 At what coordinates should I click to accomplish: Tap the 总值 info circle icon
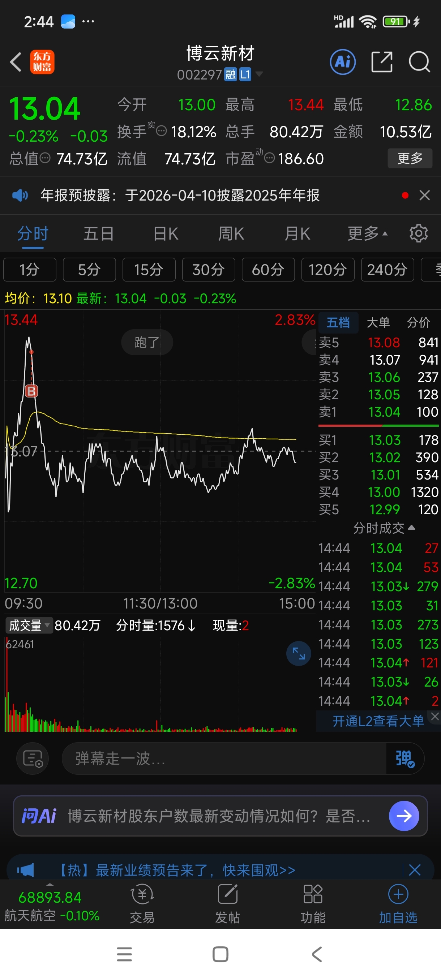(45, 158)
